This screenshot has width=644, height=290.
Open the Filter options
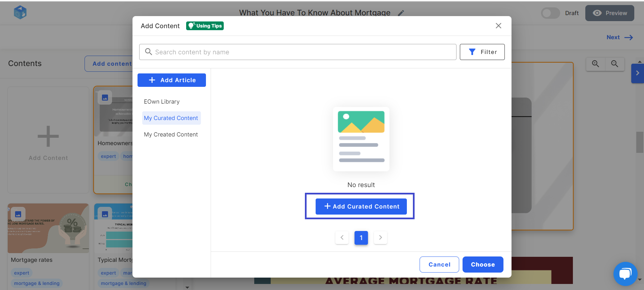pos(482,52)
